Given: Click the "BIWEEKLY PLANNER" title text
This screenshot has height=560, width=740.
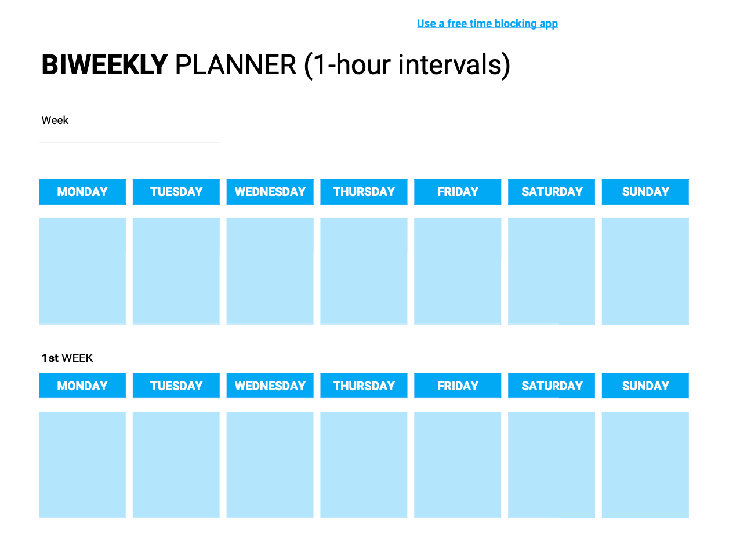Looking at the screenshot, I should coord(275,65).
